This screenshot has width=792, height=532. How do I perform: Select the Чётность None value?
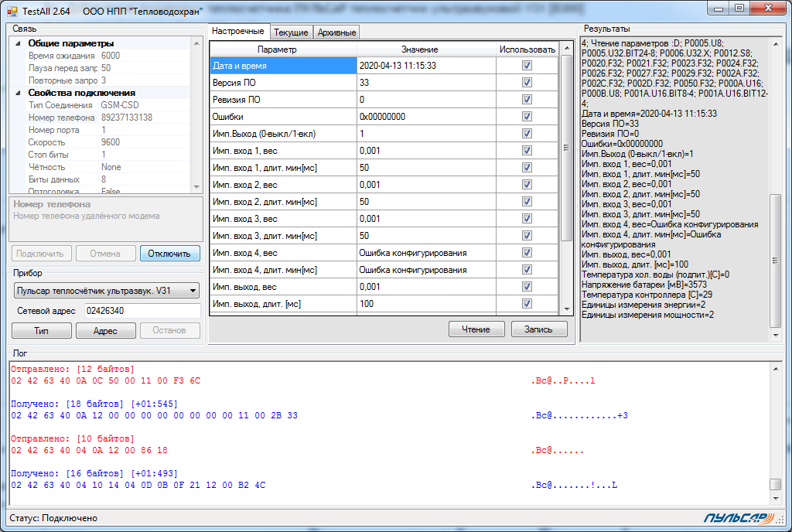145,167
